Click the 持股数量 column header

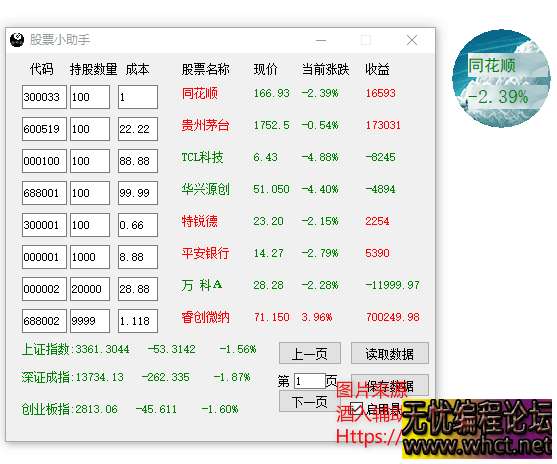93,69
